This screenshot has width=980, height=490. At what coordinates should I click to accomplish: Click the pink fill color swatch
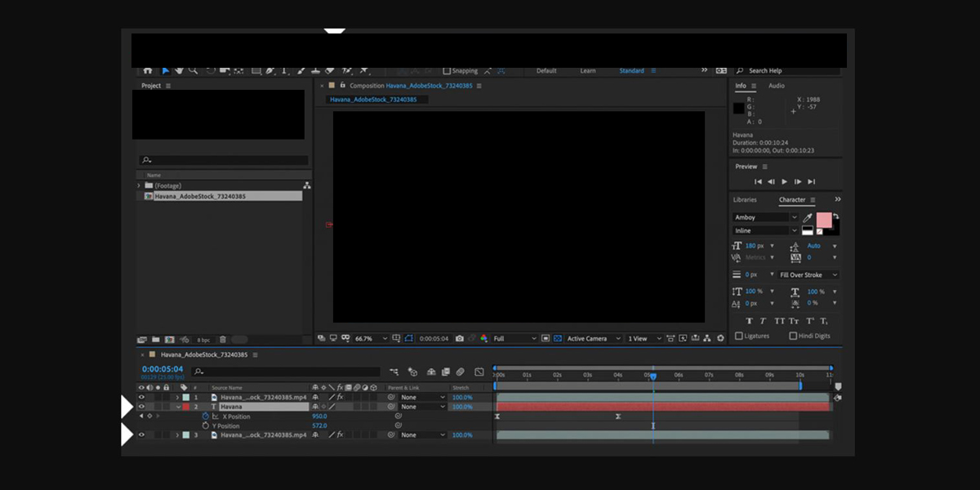point(824,220)
